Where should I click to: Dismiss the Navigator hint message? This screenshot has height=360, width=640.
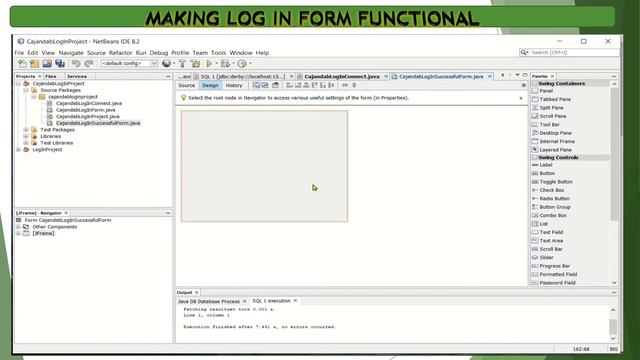pos(521,98)
